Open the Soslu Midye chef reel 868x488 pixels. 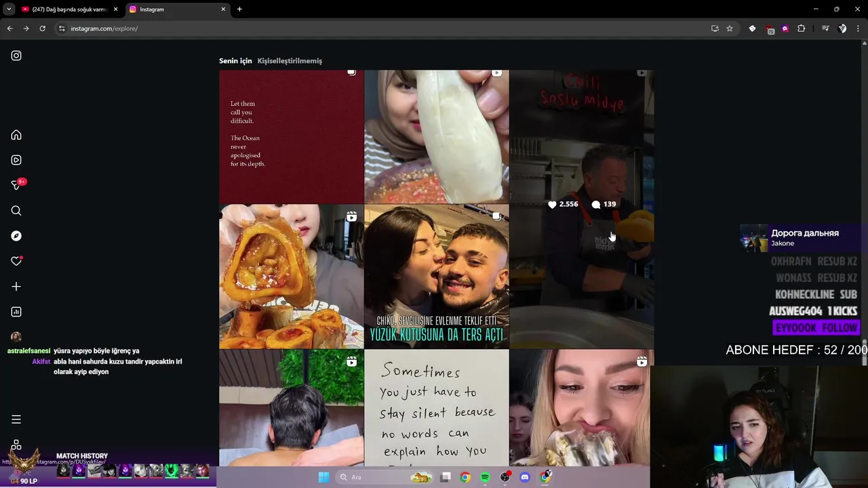(x=582, y=209)
